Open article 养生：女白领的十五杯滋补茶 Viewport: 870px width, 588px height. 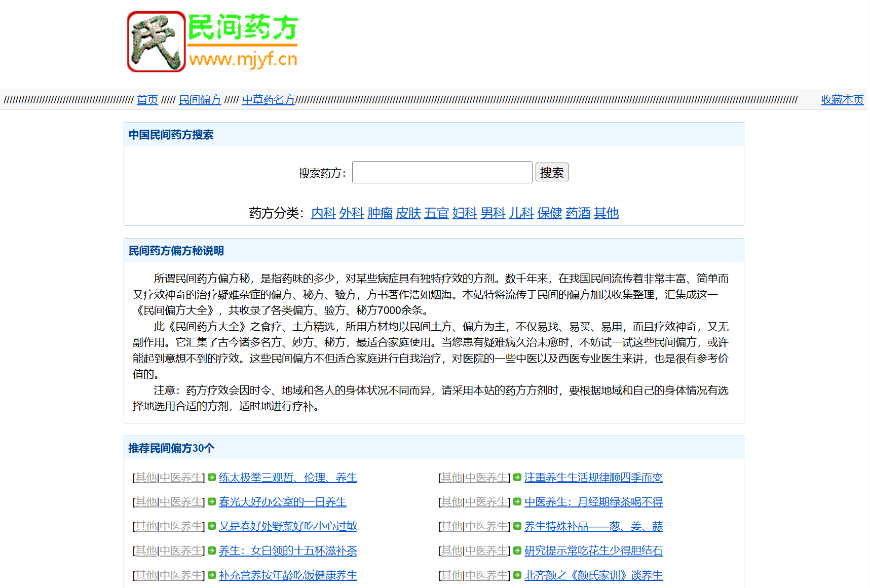[x=288, y=551]
